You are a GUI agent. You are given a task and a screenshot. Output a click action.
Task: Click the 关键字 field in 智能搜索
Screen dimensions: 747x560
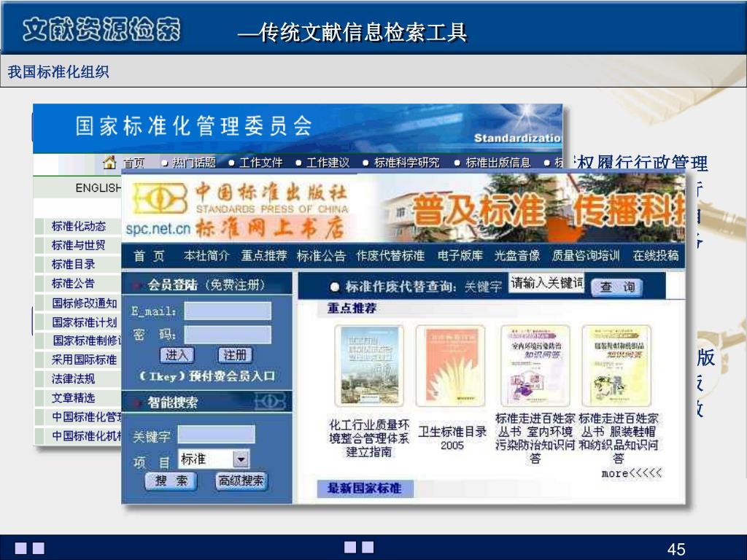point(216,435)
